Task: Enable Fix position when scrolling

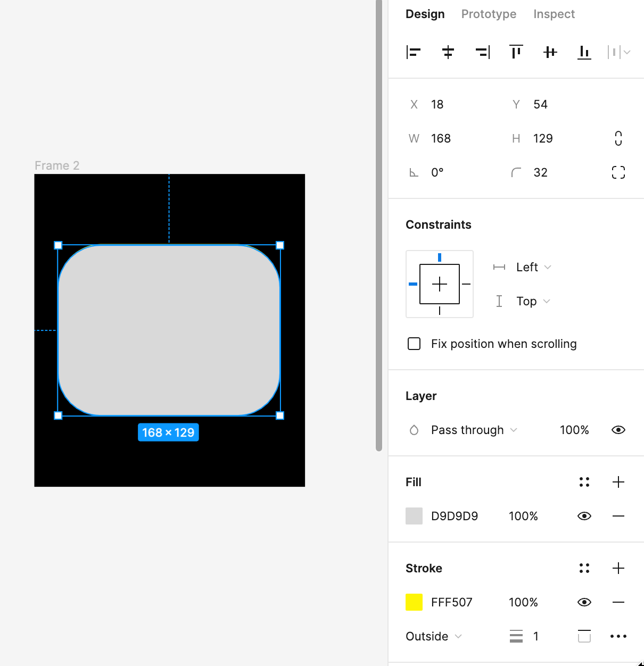Action: 414,344
